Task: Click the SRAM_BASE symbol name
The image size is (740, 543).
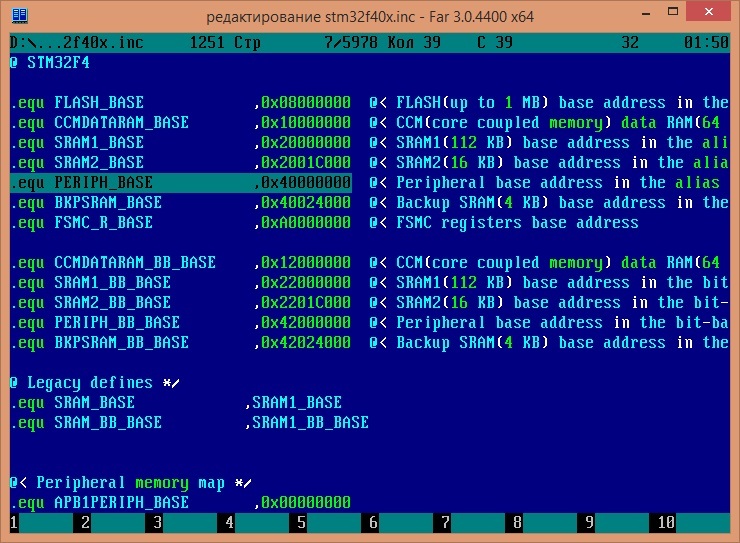Action: [x=94, y=402]
